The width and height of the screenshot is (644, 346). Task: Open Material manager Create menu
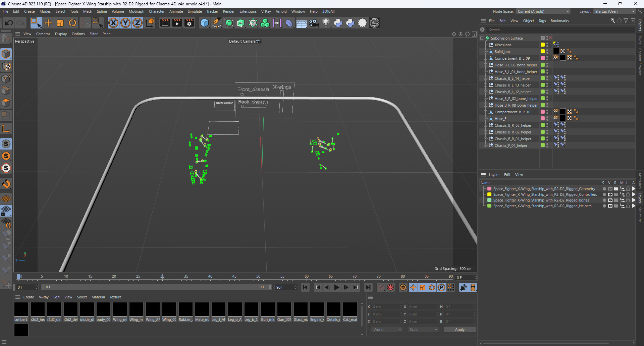[29, 297]
